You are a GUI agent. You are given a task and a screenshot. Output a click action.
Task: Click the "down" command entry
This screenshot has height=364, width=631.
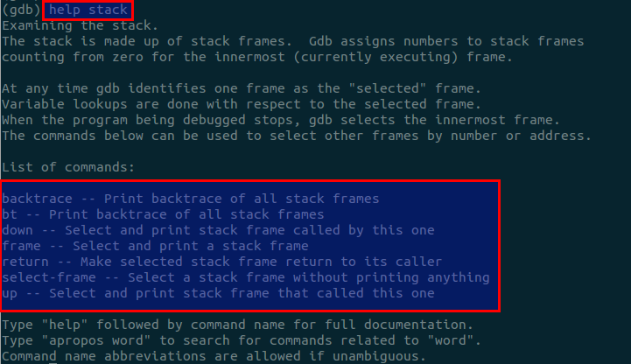coord(218,230)
